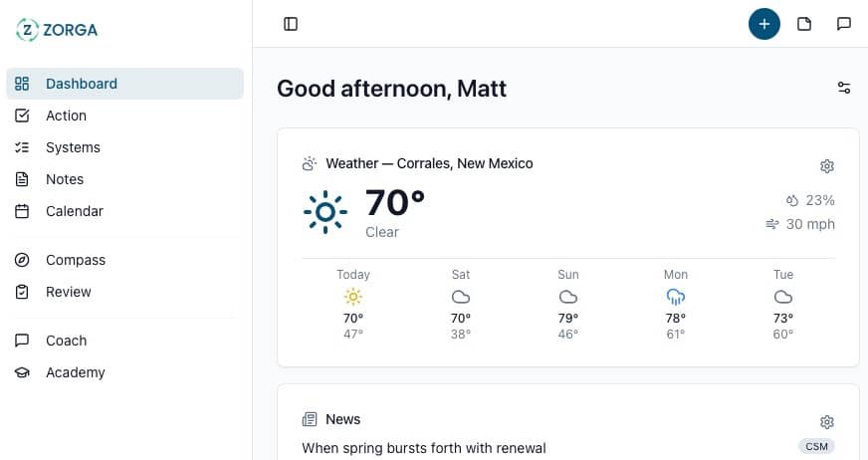The height and width of the screenshot is (460, 868).
Task: Open the document icon in top bar
Action: (x=804, y=24)
